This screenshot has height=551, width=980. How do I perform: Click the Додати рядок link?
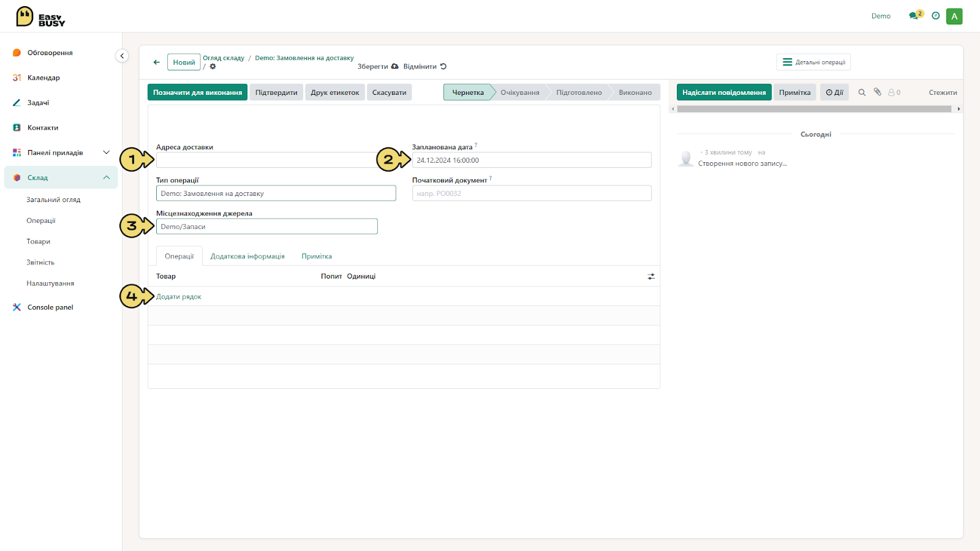179,297
